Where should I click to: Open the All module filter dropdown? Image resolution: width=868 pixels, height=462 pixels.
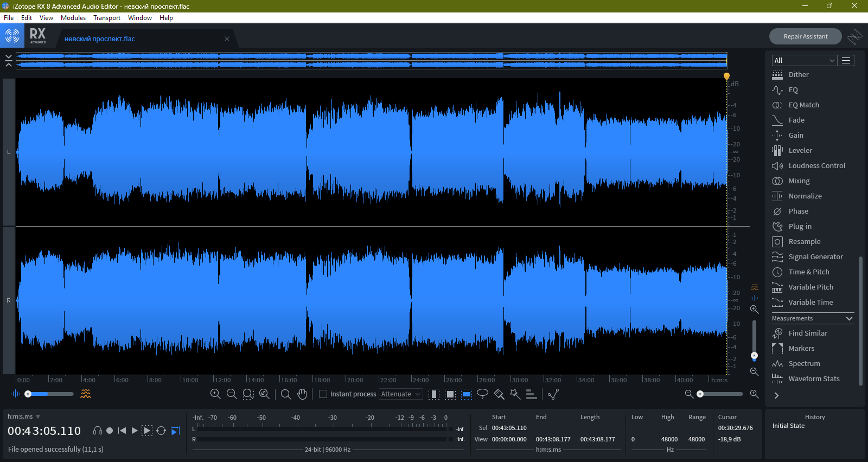pos(804,61)
